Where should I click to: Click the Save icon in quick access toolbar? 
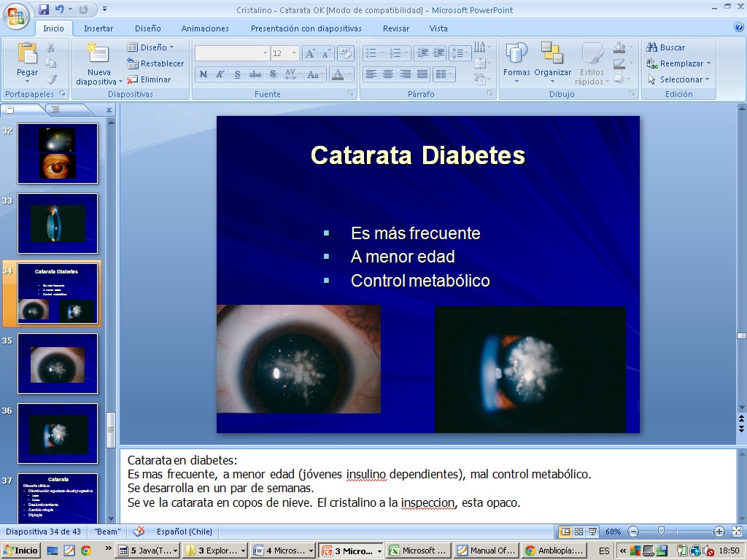click(44, 9)
